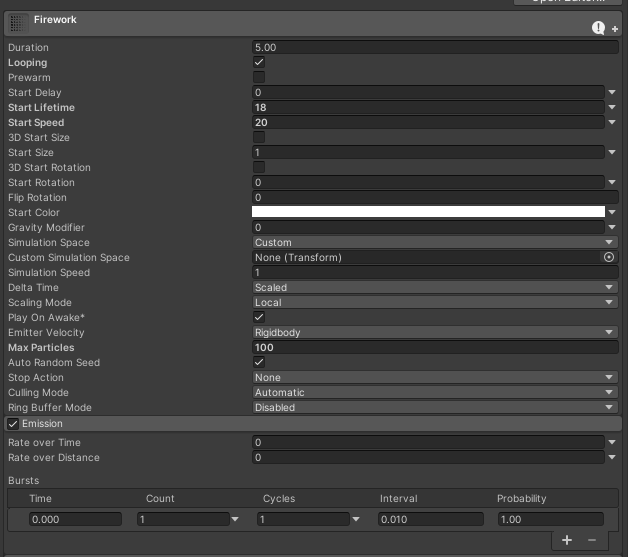Viewport: 628px width, 557px height.
Task: Add a new burst with plus button
Action: coord(567,540)
